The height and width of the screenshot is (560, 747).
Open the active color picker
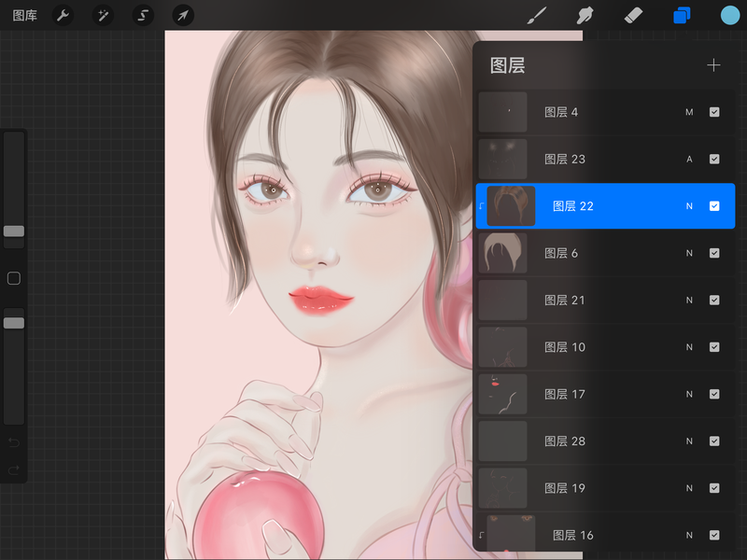(x=730, y=16)
